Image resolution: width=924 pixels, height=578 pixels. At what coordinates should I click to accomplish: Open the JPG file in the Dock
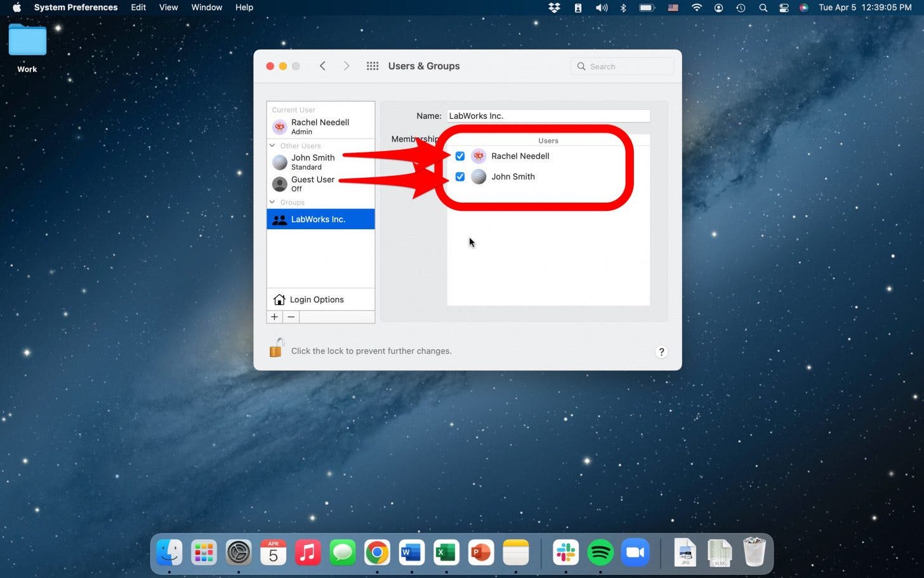tap(685, 553)
